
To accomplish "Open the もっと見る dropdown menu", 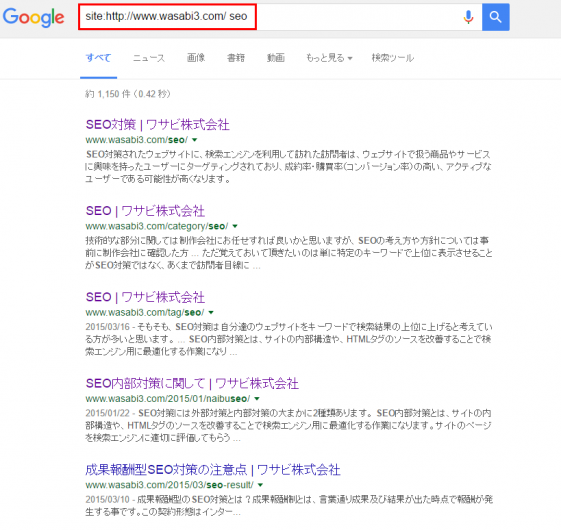I will [329, 58].
